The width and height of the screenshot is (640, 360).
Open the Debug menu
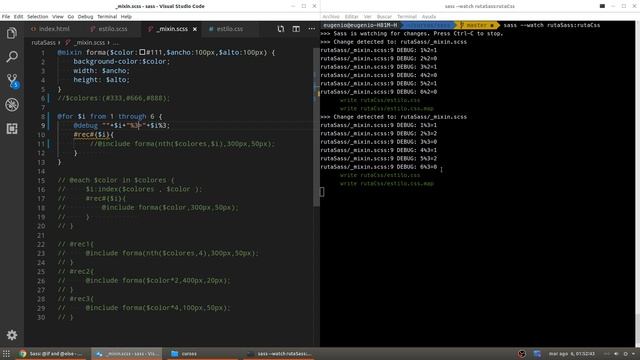coord(85,17)
